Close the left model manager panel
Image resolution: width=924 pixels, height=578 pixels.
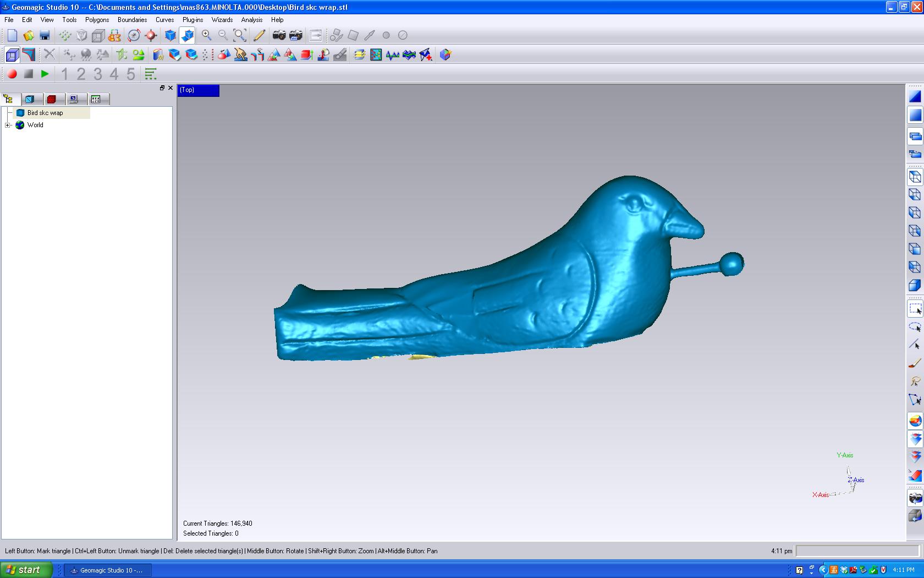[170, 88]
